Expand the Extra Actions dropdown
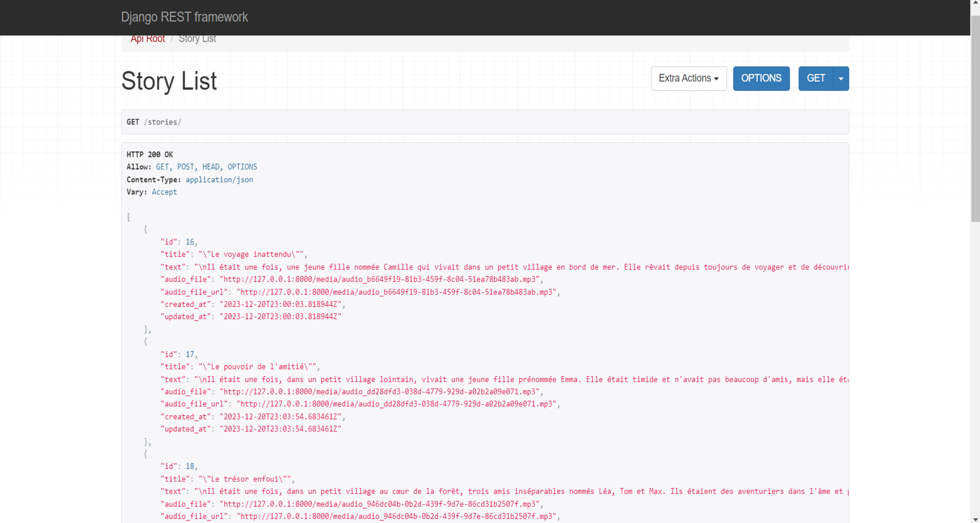Viewport: 980px width, 523px height. click(x=689, y=78)
